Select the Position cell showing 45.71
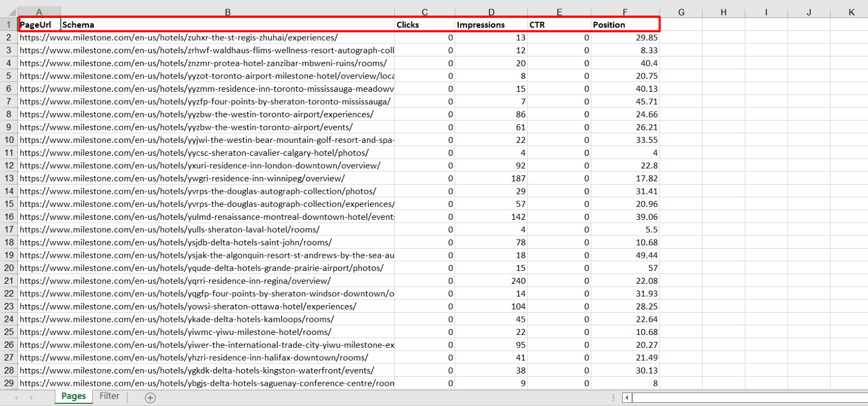The height and width of the screenshot is (406, 868). click(x=625, y=101)
